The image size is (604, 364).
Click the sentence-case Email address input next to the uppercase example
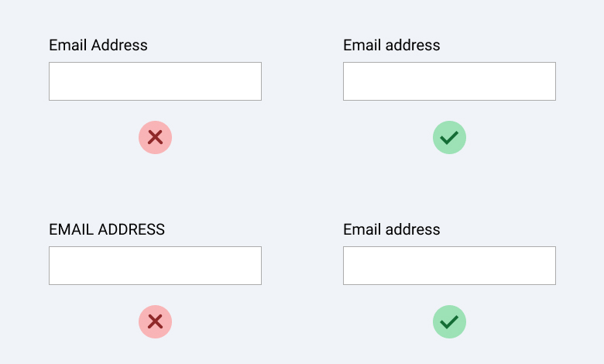click(450, 266)
